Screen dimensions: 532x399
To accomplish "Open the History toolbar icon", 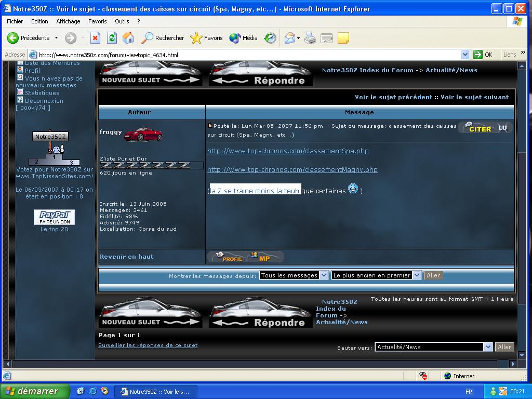I will tap(270, 38).
